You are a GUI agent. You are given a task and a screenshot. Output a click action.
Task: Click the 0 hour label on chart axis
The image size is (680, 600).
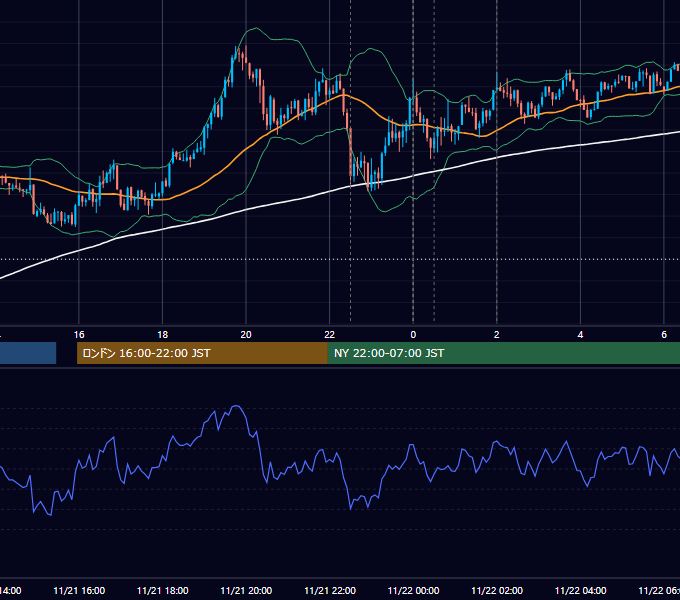click(413, 335)
